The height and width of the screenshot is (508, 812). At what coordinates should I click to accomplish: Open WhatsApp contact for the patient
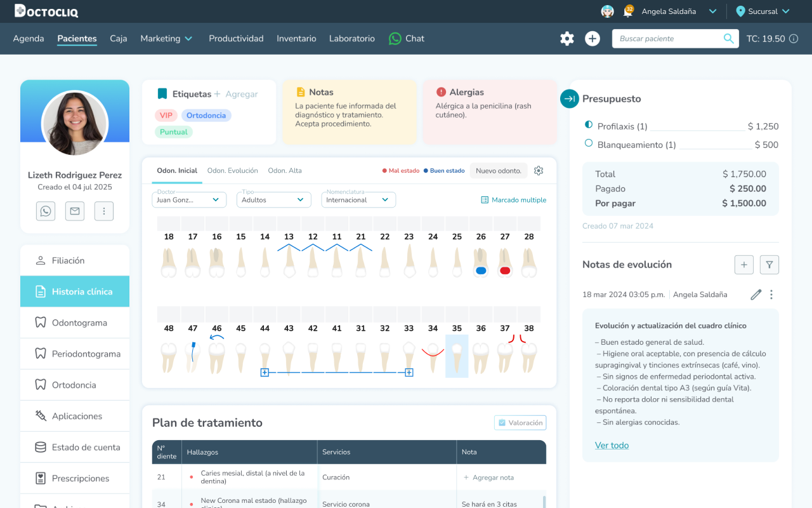[46, 211]
